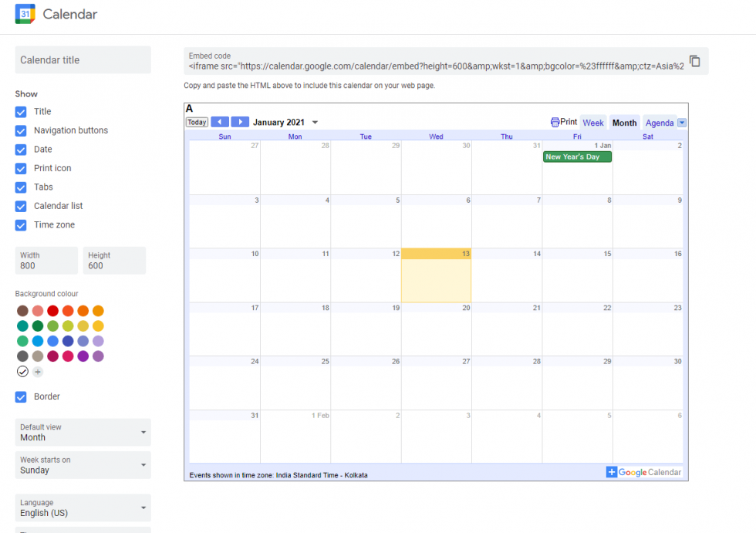
Task: Select the dark indigo blue colour swatch
Action: tap(68, 341)
